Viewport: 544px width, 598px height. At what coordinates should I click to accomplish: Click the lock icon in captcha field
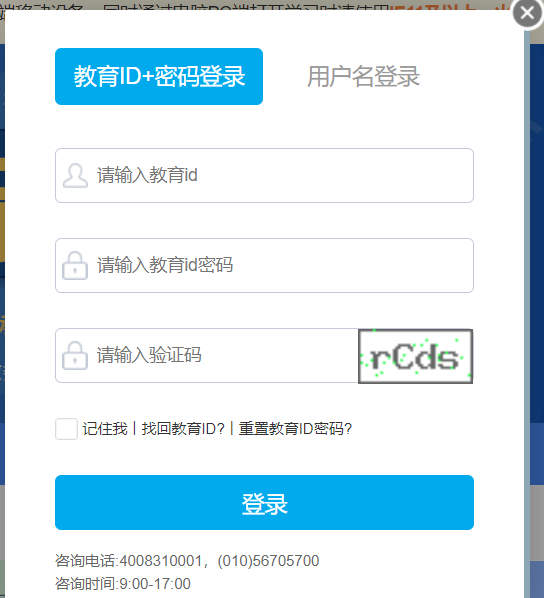coord(75,355)
